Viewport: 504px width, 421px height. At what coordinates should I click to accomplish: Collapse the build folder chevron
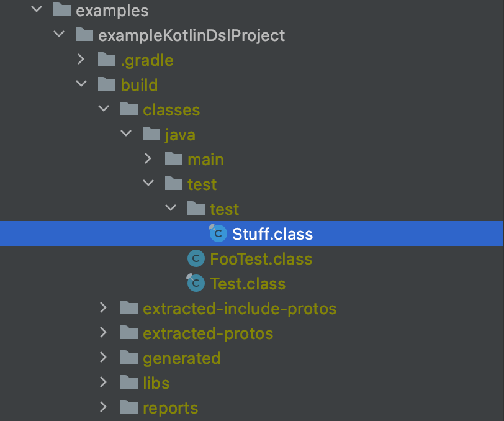pos(81,83)
